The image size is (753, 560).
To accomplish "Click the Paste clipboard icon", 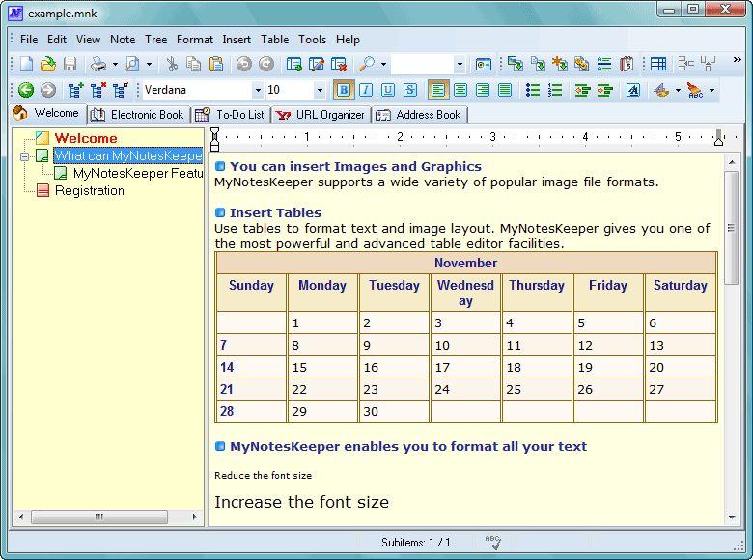I will (x=216, y=64).
